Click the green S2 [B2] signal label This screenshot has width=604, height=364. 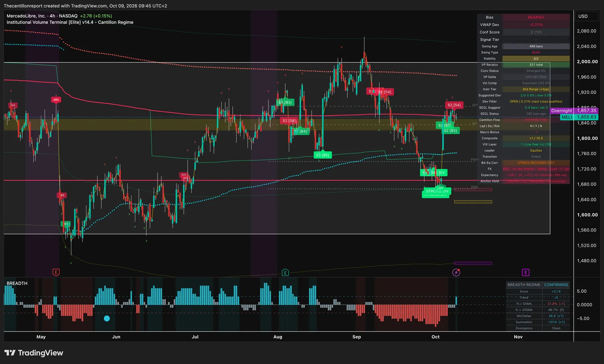click(x=450, y=131)
